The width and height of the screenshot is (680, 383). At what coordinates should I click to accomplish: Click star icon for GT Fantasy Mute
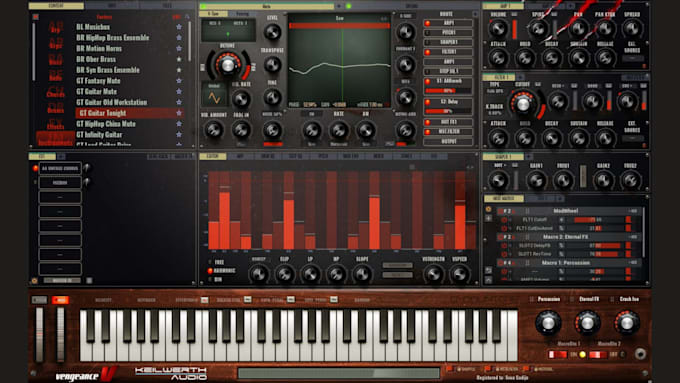[179, 81]
